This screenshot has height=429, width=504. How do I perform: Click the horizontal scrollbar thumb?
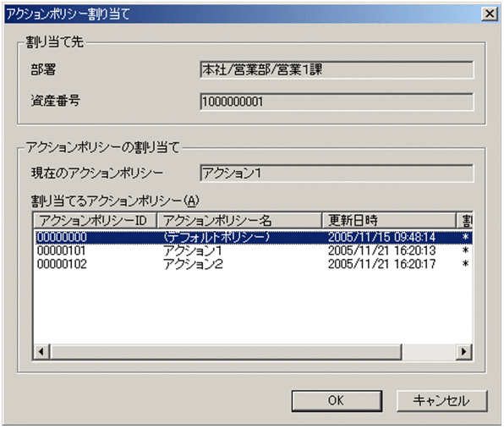pos(226,351)
